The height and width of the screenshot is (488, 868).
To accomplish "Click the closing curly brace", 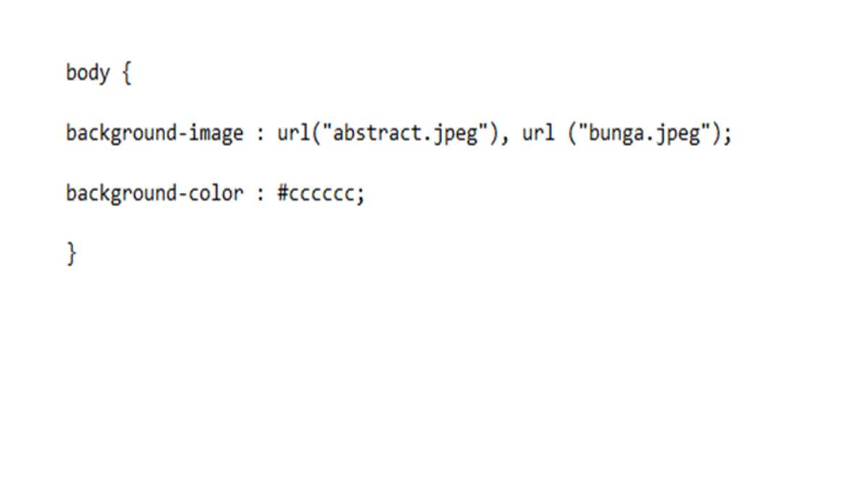I will (71, 254).
